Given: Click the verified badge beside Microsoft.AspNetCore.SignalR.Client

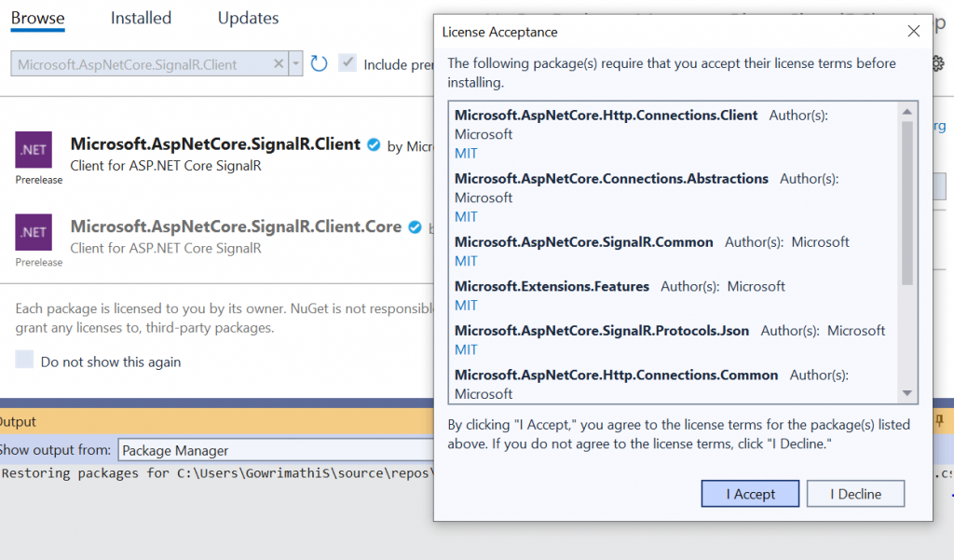Looking at the screenshot, I should 374,144.
